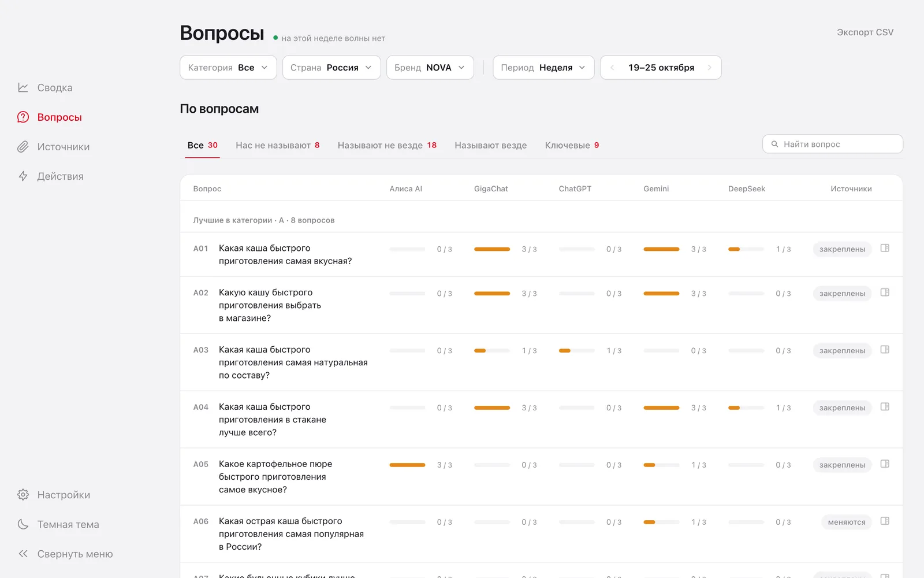
Task: Switch to Называют не везде tab
Action: pos(387,145)
